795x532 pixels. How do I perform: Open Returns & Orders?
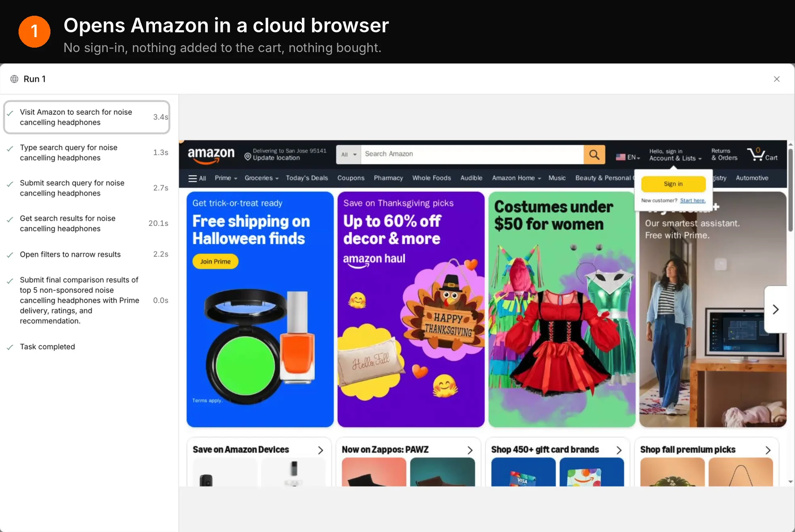coord(724,155)
